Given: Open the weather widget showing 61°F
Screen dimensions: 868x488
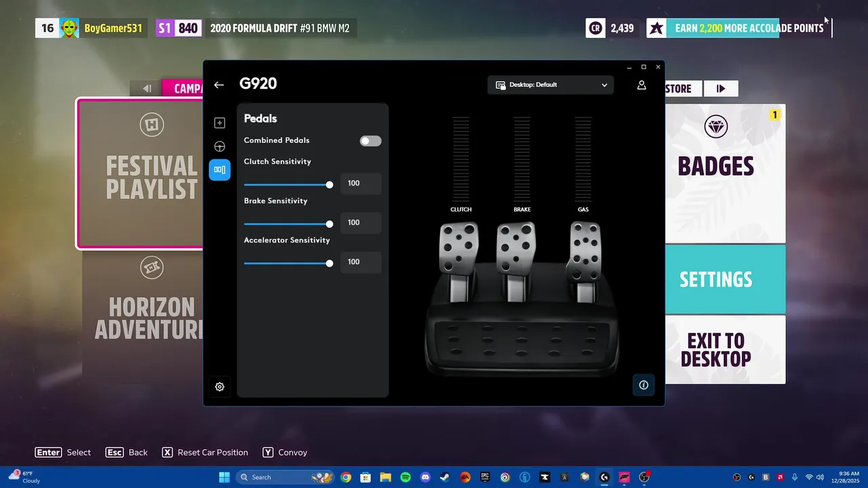Looking at the screenshot, I should point(24,477).
